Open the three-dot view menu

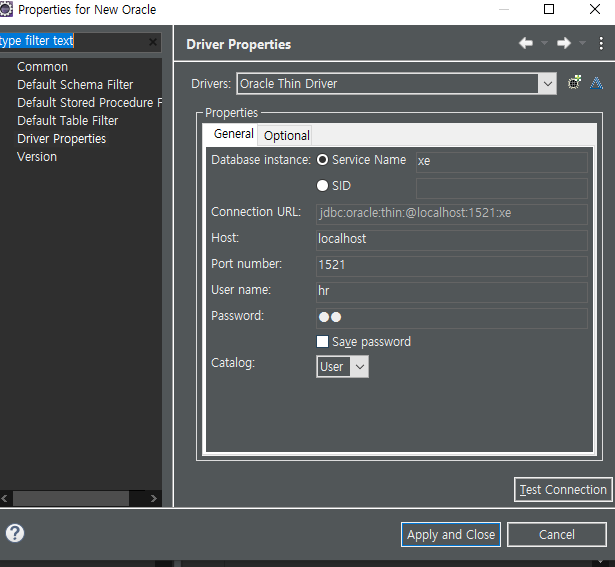[x=601, y=43]
